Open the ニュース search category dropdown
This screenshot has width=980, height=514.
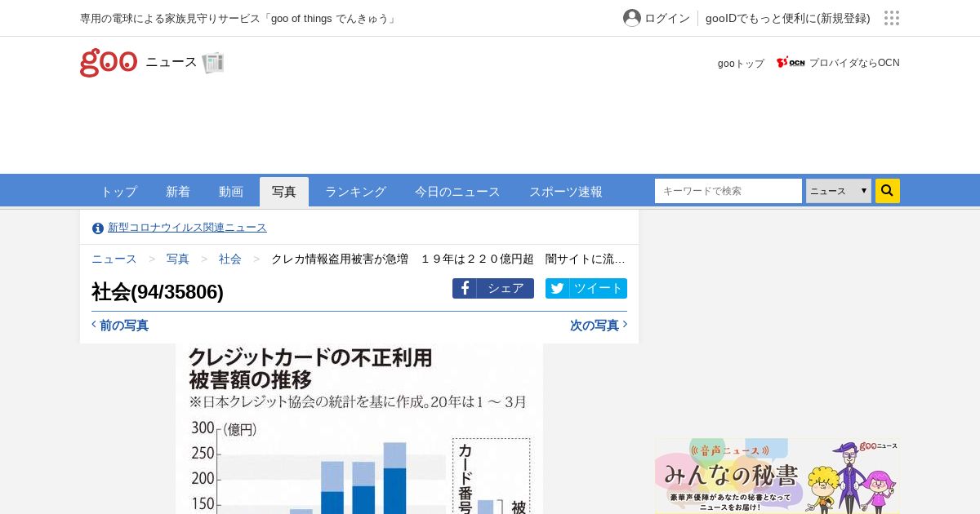point(839,191)
